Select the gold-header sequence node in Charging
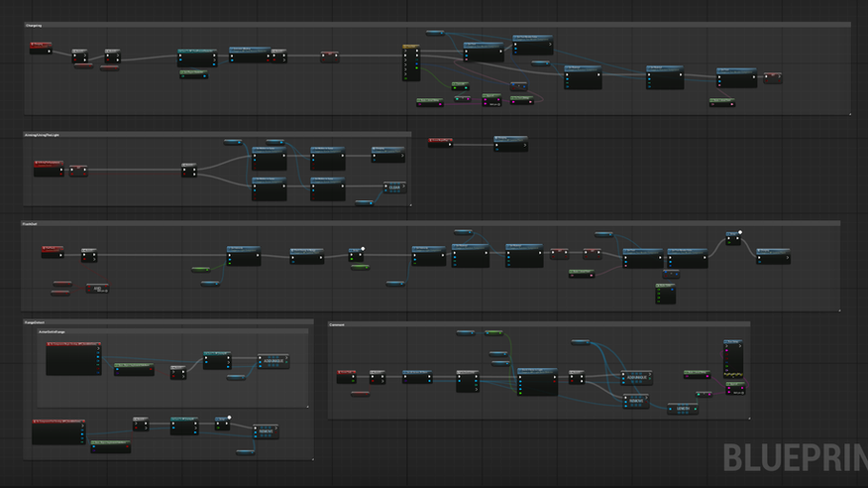This screenshot has height=488, width=868. pos(411,63)
